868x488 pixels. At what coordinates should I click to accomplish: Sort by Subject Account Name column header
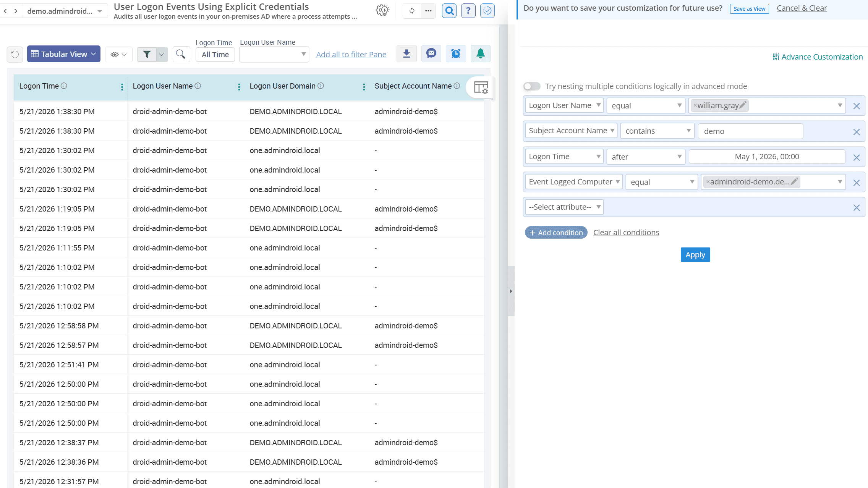pyautogui.click(x=413, y=86)
